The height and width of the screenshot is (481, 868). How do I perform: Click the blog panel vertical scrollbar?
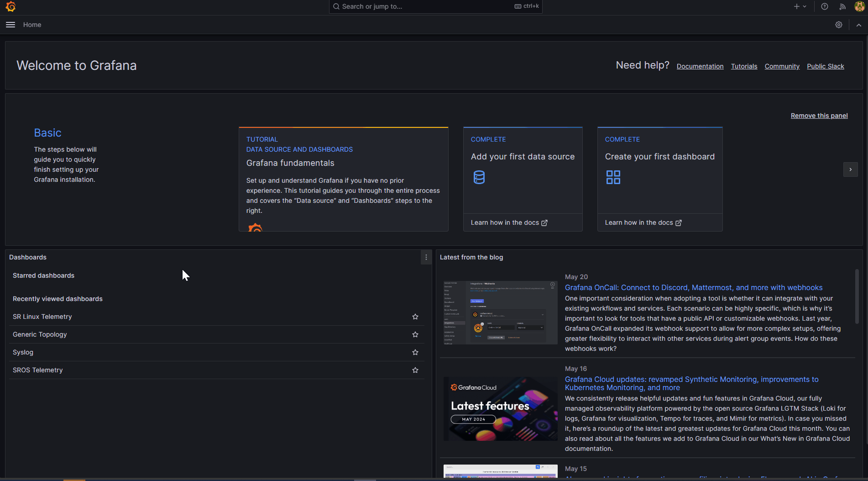857,296
